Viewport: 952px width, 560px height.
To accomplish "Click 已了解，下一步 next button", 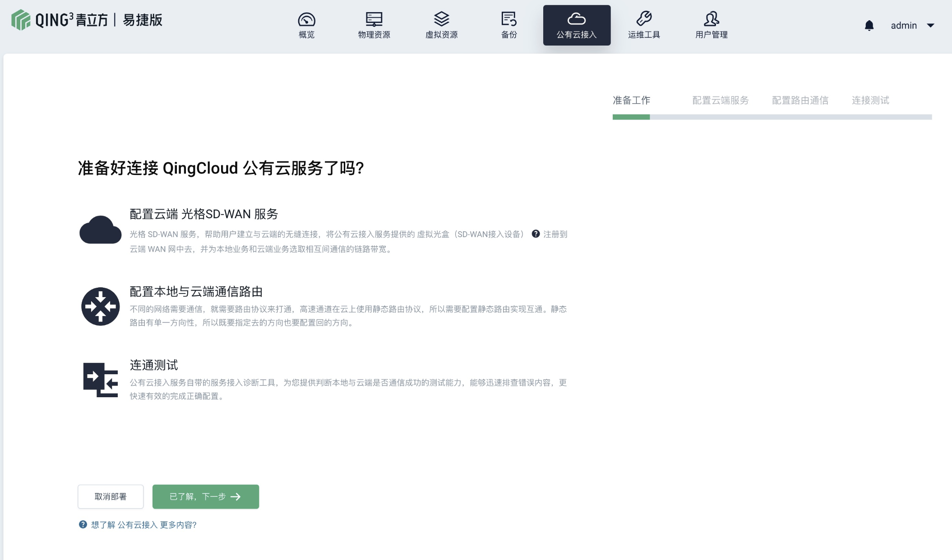I will click(x=206, y=496).
